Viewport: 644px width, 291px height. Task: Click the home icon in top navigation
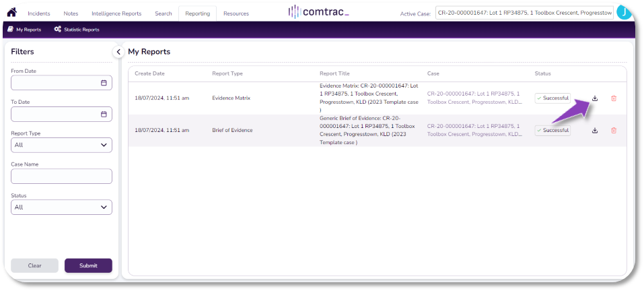[x=11, y=12]
